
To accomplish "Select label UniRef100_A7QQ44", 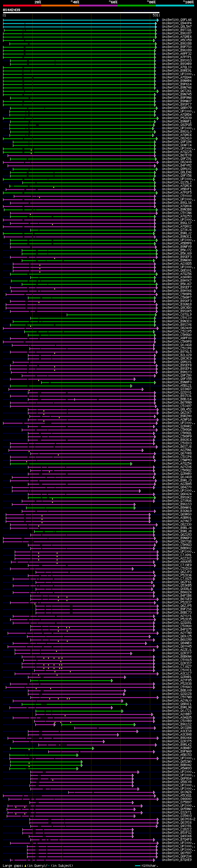I will [177, 78].
